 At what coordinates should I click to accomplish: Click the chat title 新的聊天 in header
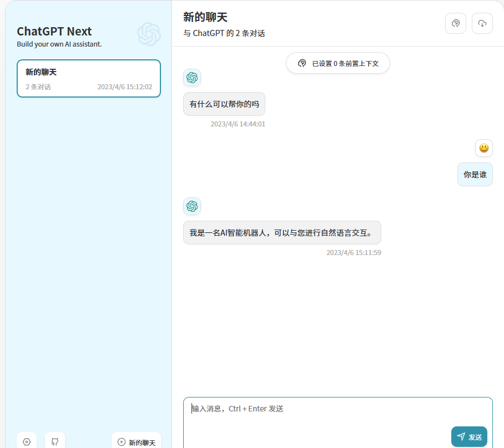pos(205,17)
